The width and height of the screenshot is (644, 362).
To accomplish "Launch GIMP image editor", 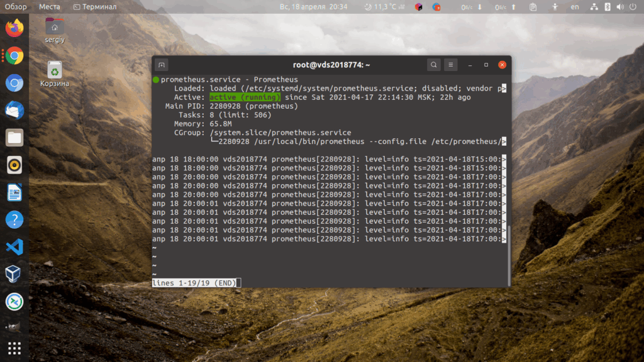I will pos(13,327).
